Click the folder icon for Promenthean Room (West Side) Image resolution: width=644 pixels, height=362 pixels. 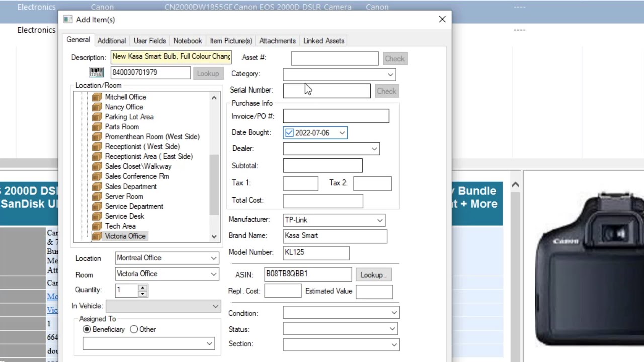point(97,137)
